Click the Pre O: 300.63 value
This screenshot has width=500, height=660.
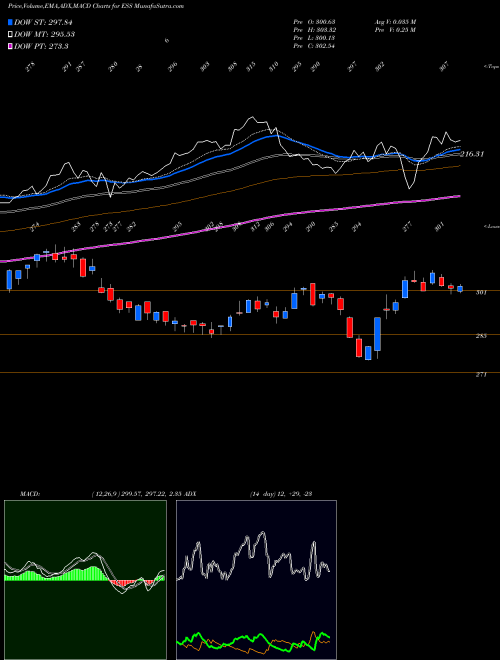click(314, 21)
